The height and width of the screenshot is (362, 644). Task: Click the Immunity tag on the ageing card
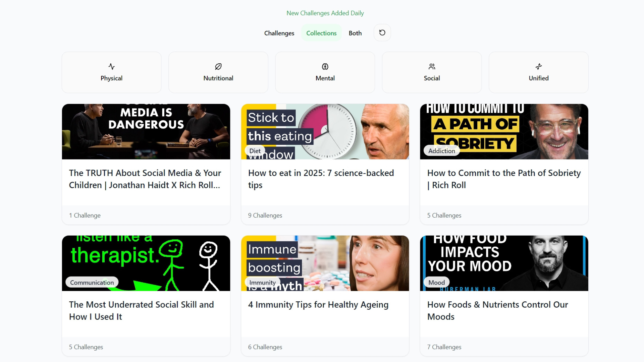point(262,282)
